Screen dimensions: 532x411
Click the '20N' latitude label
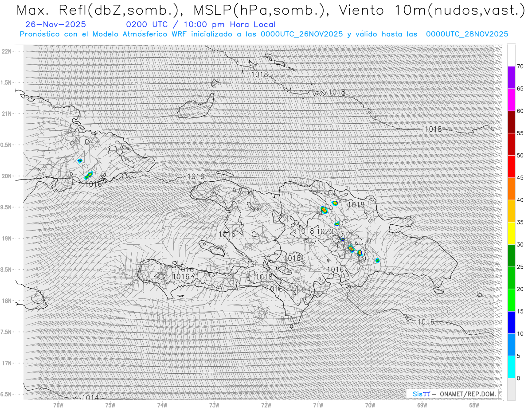point(7,176)
